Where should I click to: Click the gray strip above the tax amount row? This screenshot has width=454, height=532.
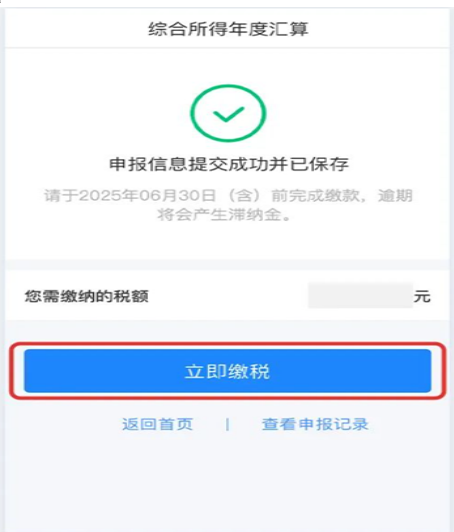click(227, 265)
